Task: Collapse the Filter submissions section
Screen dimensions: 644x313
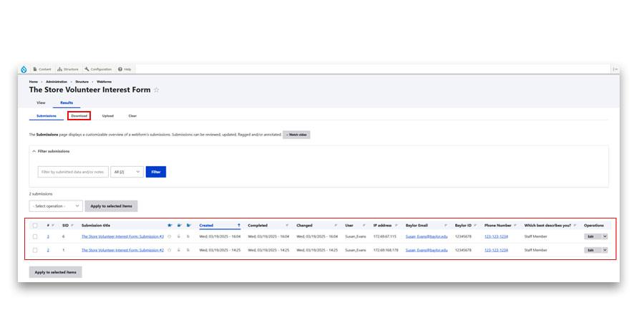Action: (34, 151)
